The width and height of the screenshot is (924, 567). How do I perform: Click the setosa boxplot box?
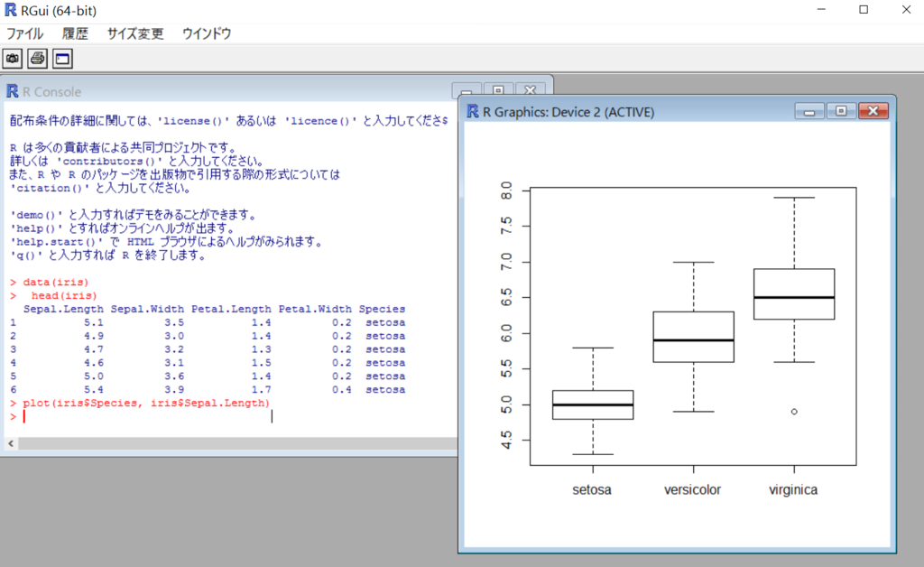tap(593, 404)
